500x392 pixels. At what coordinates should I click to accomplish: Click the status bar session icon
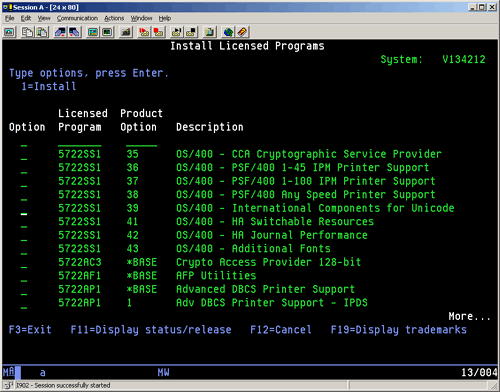pyautogui.click(x=8, y=385)
